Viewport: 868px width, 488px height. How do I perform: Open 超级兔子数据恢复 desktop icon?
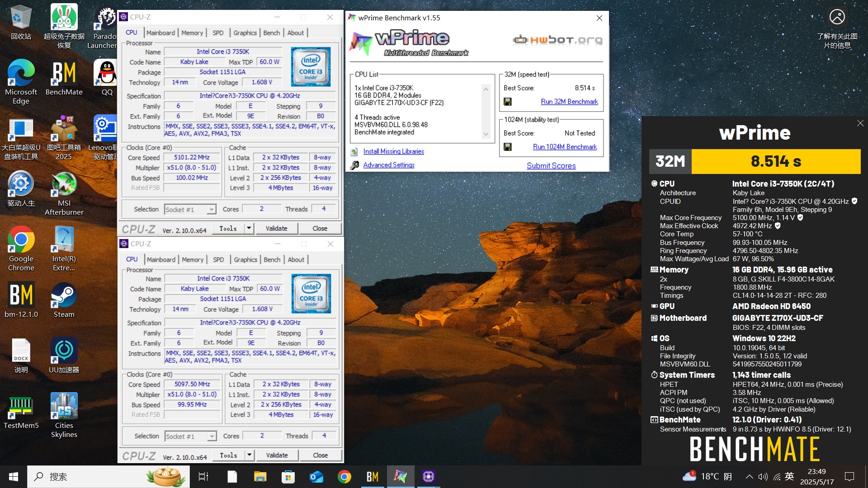click(64, 26)
